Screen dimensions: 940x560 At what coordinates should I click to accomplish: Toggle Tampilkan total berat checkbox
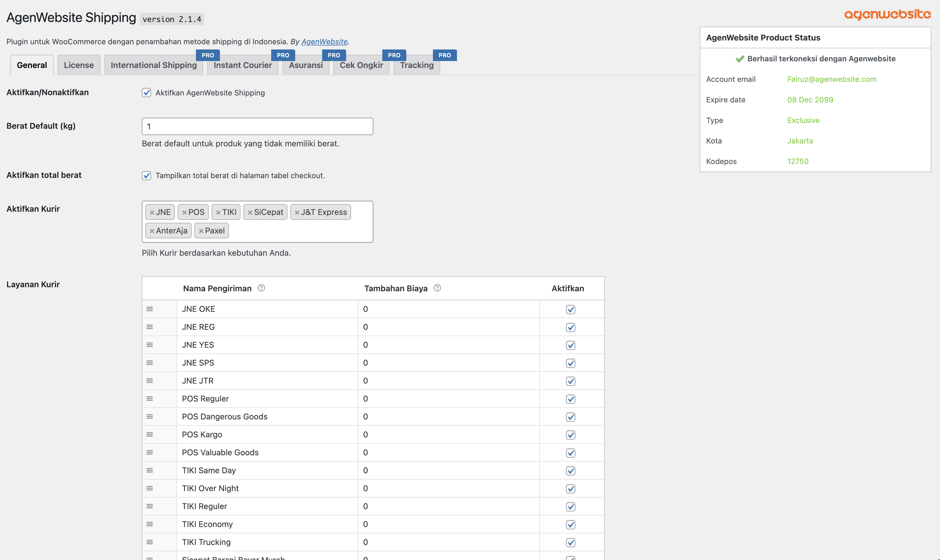click(146, 176)
